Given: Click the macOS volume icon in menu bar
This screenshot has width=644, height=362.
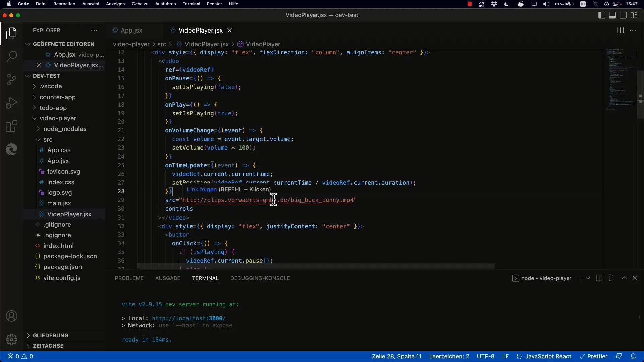Looking at the screenshot, I should [546, 4].
